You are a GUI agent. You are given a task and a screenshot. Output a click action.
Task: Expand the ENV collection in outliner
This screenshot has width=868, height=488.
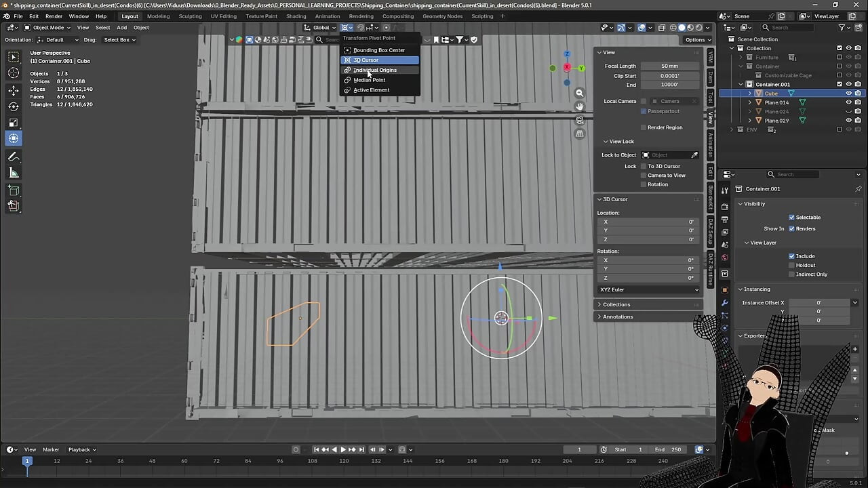tap(732, 129)
